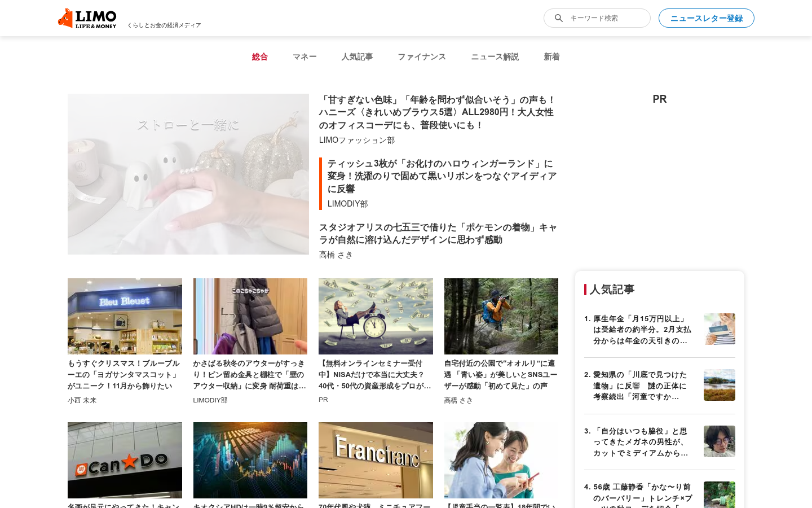Image resolution: width=812 pixels, height=508 pixels.
Task: Open the ニュースレター登録 button
Action: 707,18
